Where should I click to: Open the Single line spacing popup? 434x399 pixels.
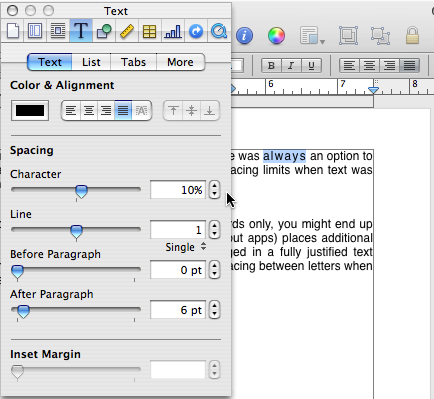click(x=185, y=247)
